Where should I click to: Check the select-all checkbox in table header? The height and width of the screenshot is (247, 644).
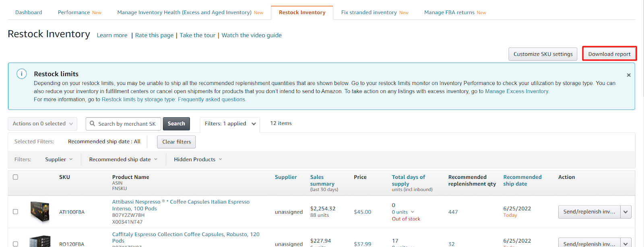tap(15, 177)
